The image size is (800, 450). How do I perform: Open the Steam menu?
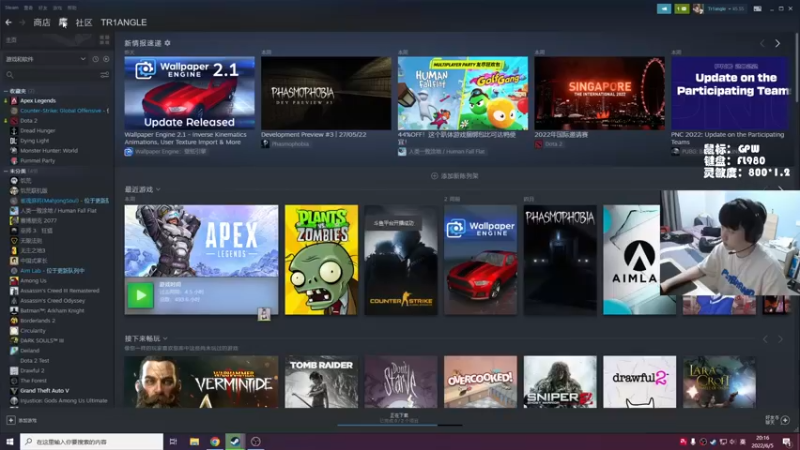pos(12,8)
